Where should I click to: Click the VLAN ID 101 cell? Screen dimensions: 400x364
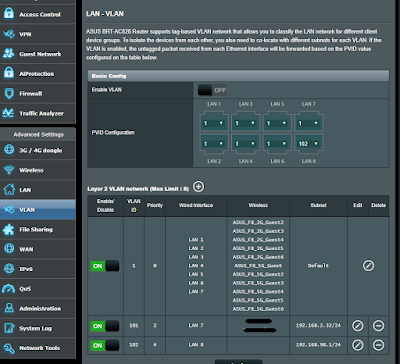(134, 325)
